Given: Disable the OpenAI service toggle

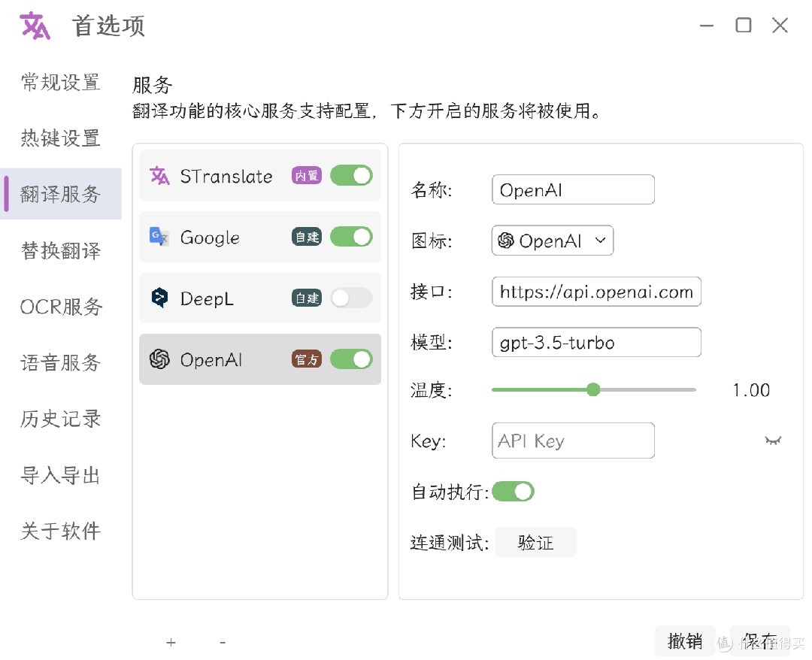Looking at the screenshot, I should tap(352, 359).
